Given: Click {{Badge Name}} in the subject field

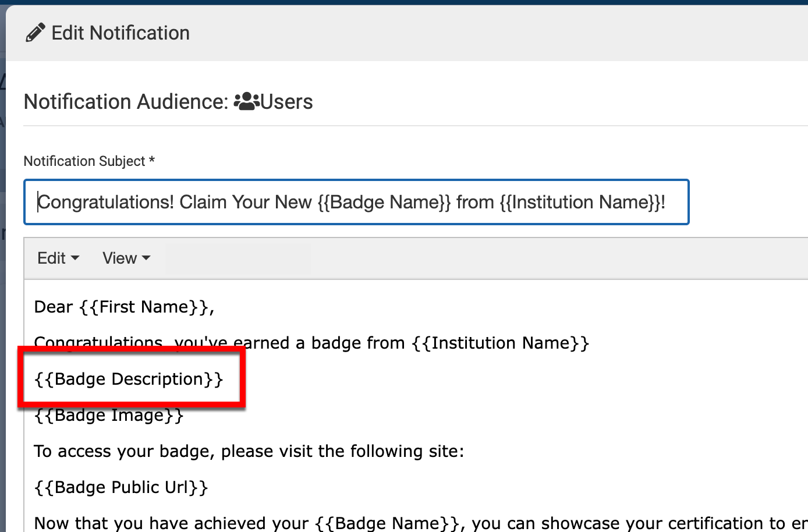Looking at the screenshot, I should pyautogui.click(x=384, y=202).
